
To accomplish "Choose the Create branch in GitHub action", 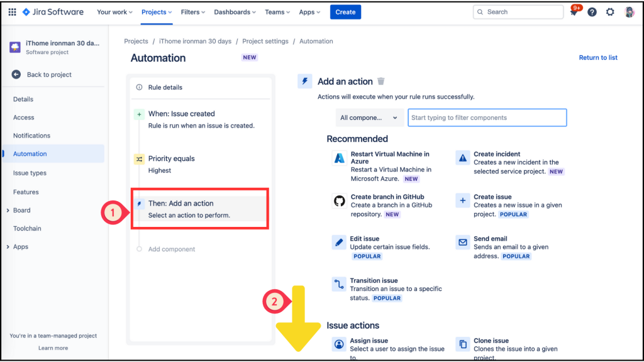I will (x=387, y=197).
